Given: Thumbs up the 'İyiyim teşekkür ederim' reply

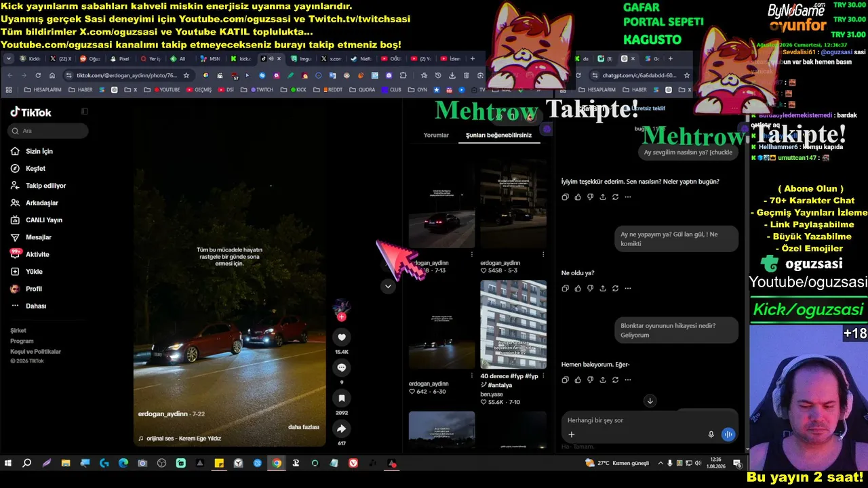Looking at the screenshot, I should click(578, 197).
